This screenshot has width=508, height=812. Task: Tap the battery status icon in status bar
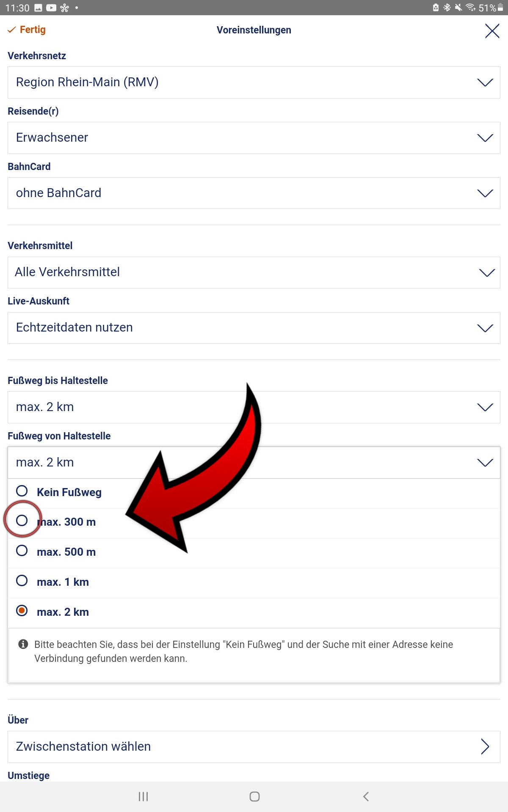pyautogui.click(x=500, y=8)
